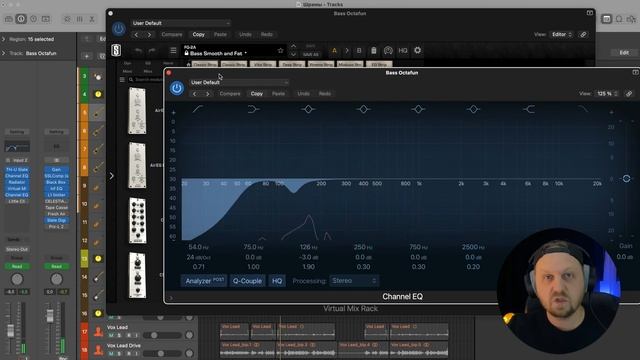Toggle the 750 Hz bell band icon

[418, 109]
